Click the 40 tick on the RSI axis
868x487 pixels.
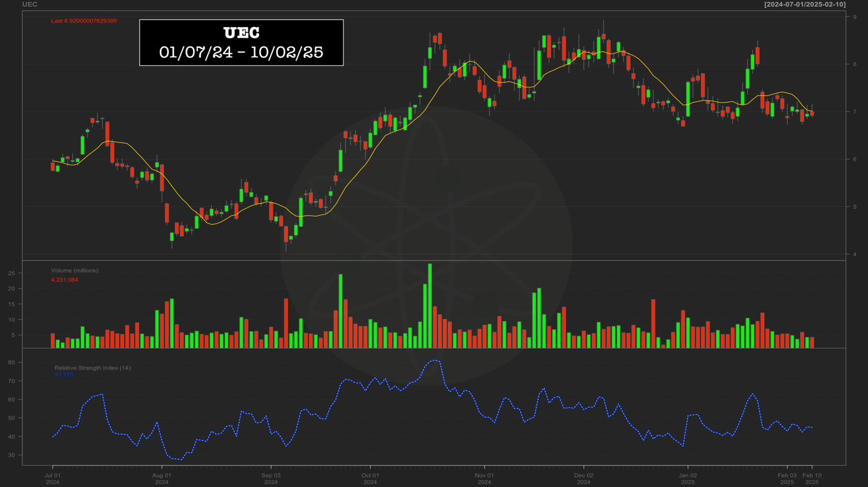tap(11, 437)
